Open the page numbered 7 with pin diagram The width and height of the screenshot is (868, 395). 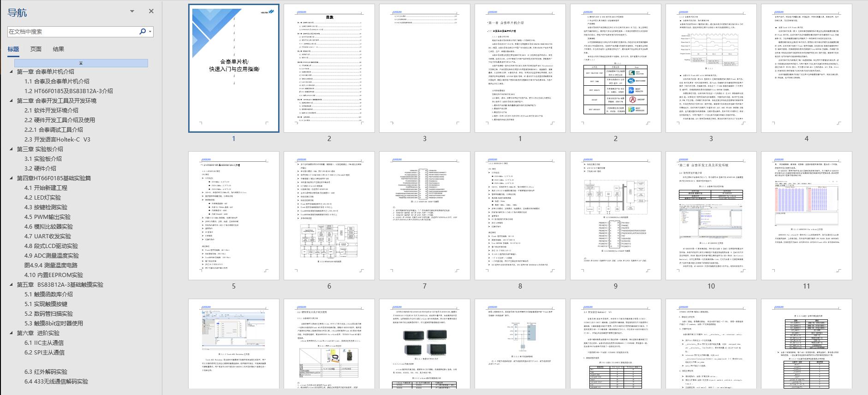click(x=425, y=216)
